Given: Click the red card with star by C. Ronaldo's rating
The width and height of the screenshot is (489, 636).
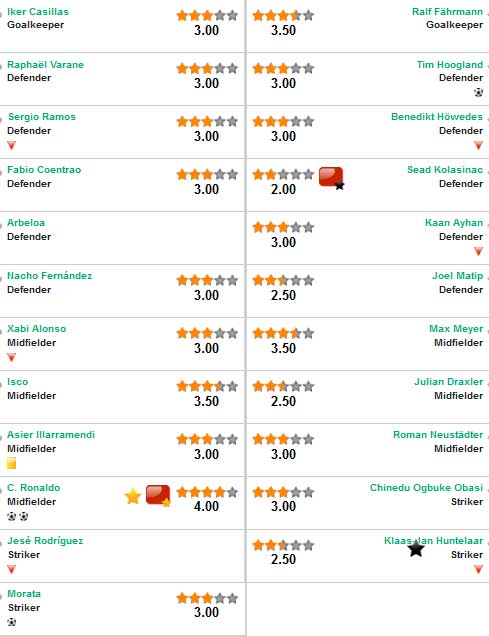Looking at the screenshot, I should tap(158, 495).
